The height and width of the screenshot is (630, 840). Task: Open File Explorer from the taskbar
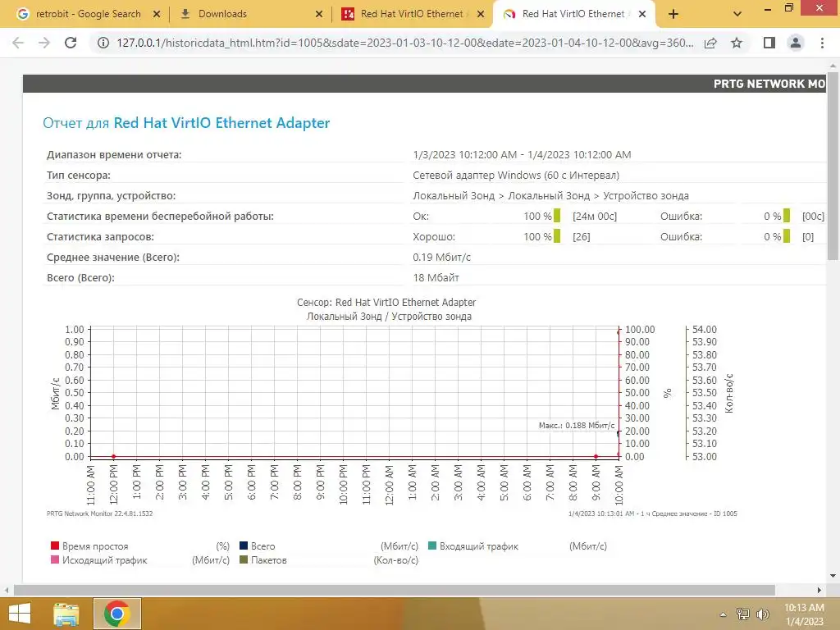pos(66,614)
